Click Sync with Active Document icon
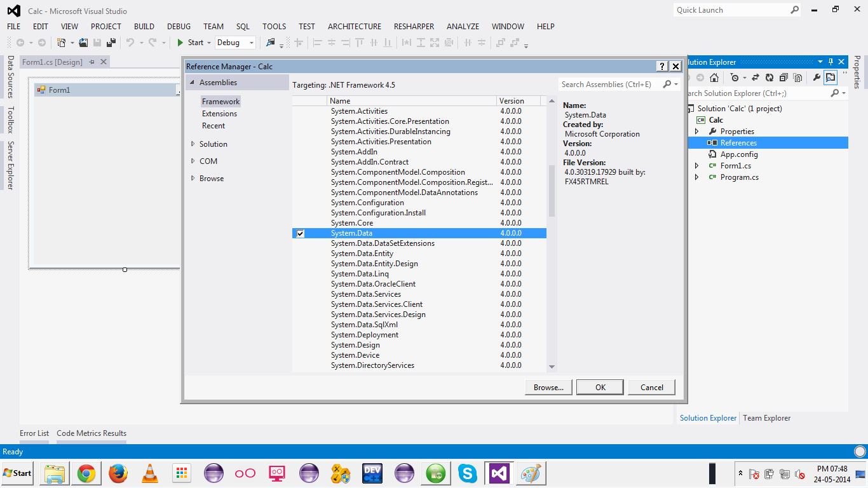Image resolution: width=868 pixels, height=488 pixels. 756,78
